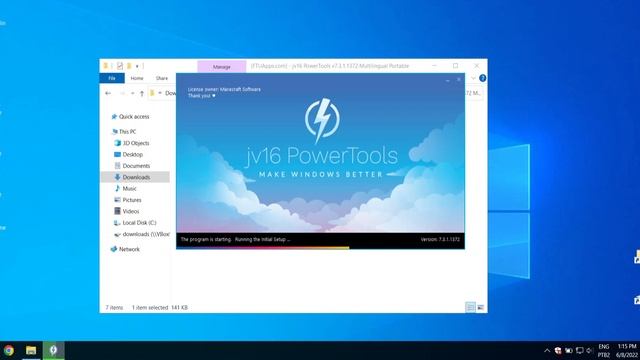The height and width of the screenshot is (360, 640).
Task: Open Videos in navigation pane
Action: (x=131, y=211)
